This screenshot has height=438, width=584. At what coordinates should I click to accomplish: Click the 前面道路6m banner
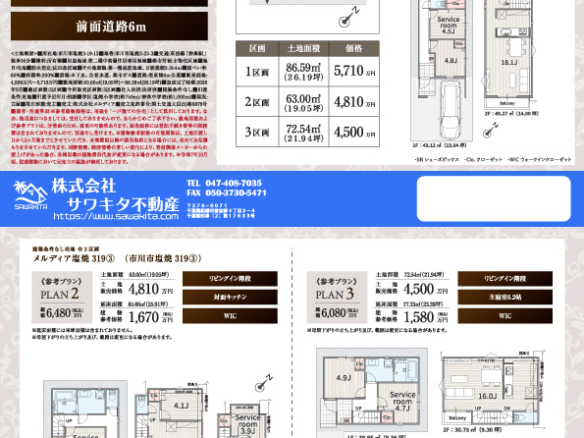click(x=109, y=26)
